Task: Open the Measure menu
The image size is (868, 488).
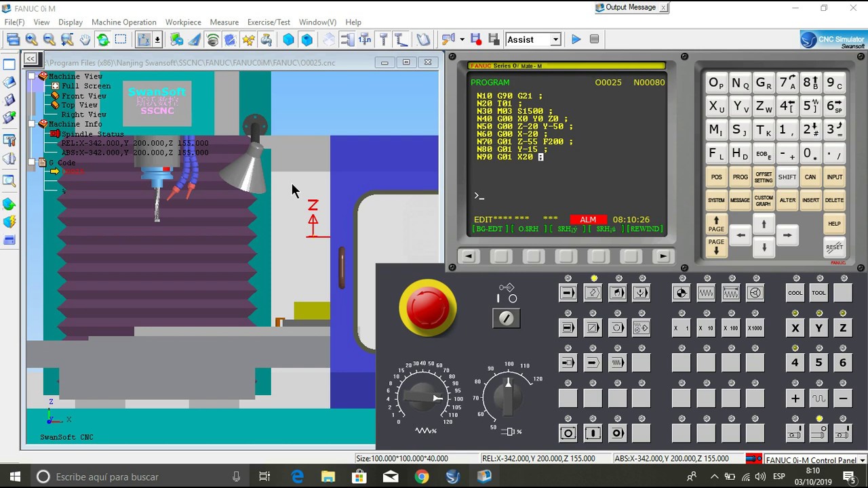Action: click(x=224, y=22)
